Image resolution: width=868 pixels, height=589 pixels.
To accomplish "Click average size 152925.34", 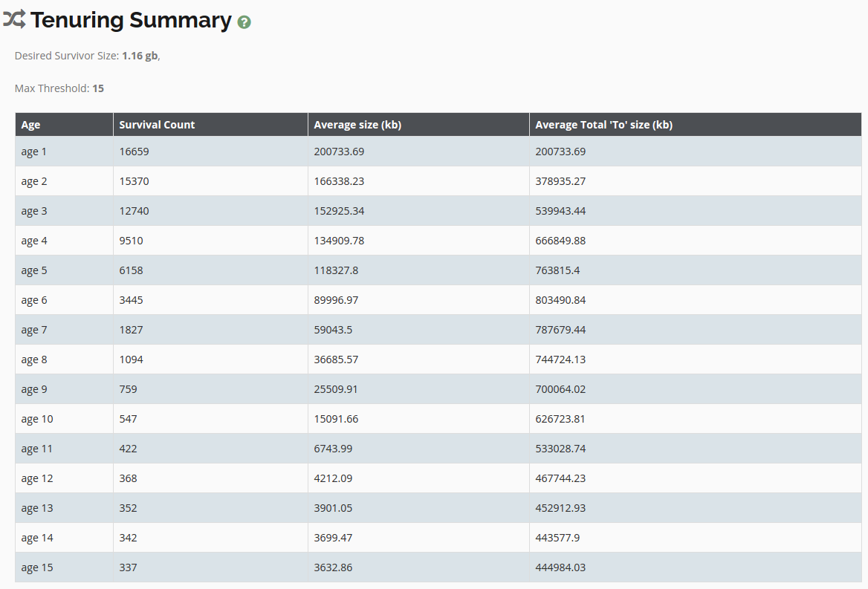I will (339, 211).
